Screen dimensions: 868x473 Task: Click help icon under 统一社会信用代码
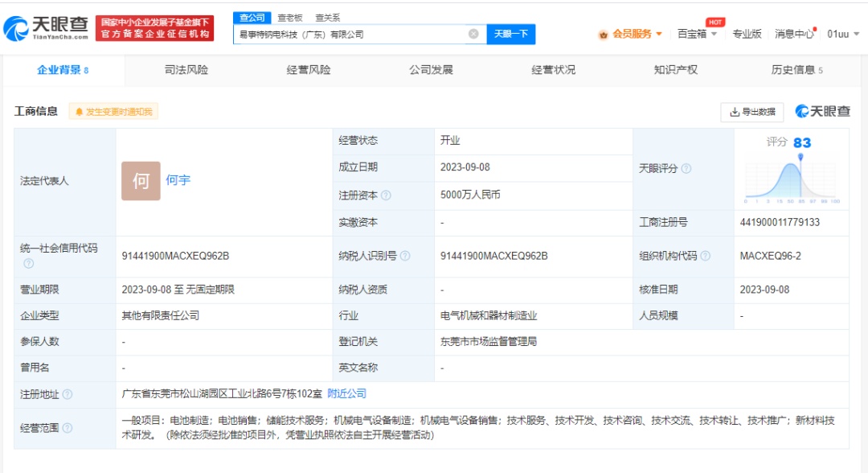pos(28,264)
